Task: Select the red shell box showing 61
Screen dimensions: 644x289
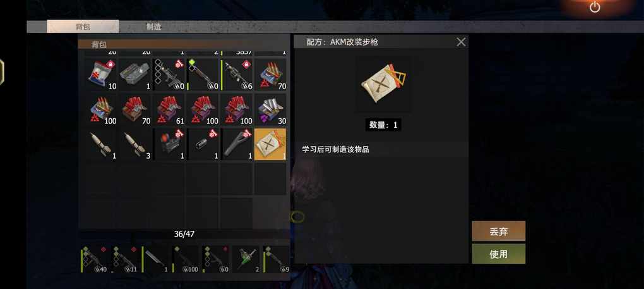Action: click(x=169, y=109)
